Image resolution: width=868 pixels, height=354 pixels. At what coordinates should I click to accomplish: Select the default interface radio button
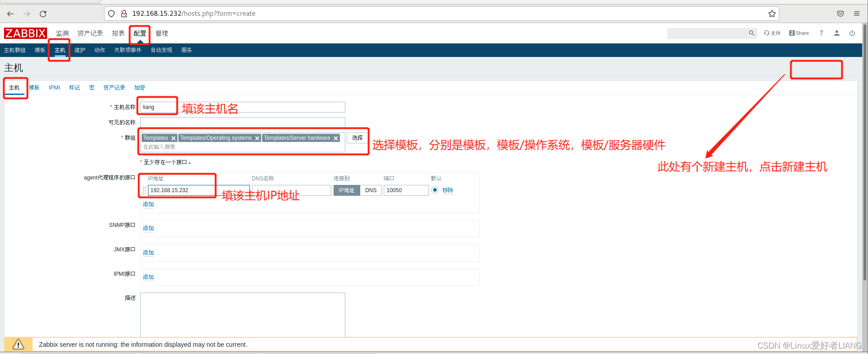[x=435, y=190]
